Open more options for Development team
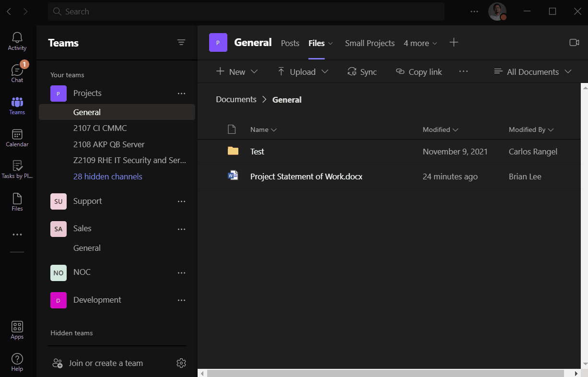Viewport: 588px width, 377px height. pyautogui.click(x=181, y=300)
